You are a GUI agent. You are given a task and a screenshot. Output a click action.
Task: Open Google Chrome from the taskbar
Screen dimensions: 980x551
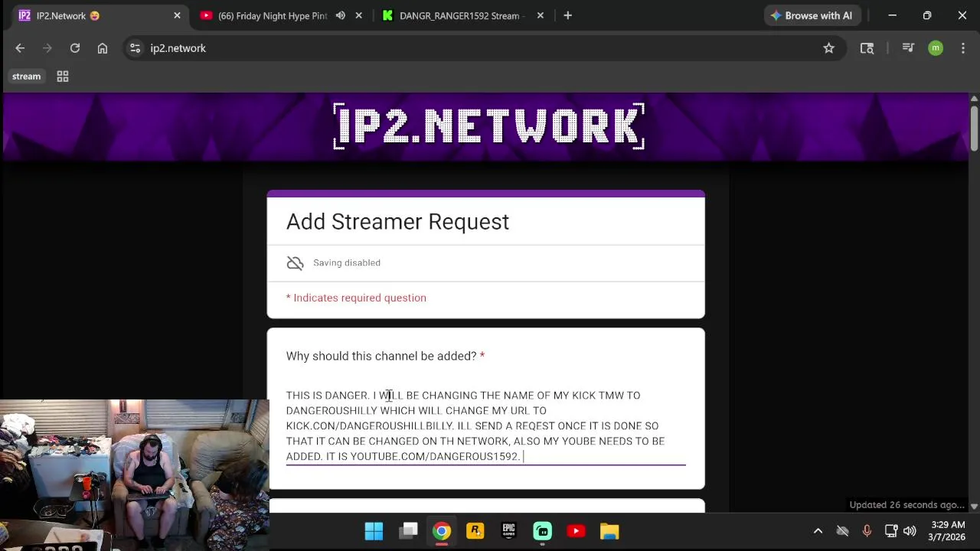tap(442, 531)
